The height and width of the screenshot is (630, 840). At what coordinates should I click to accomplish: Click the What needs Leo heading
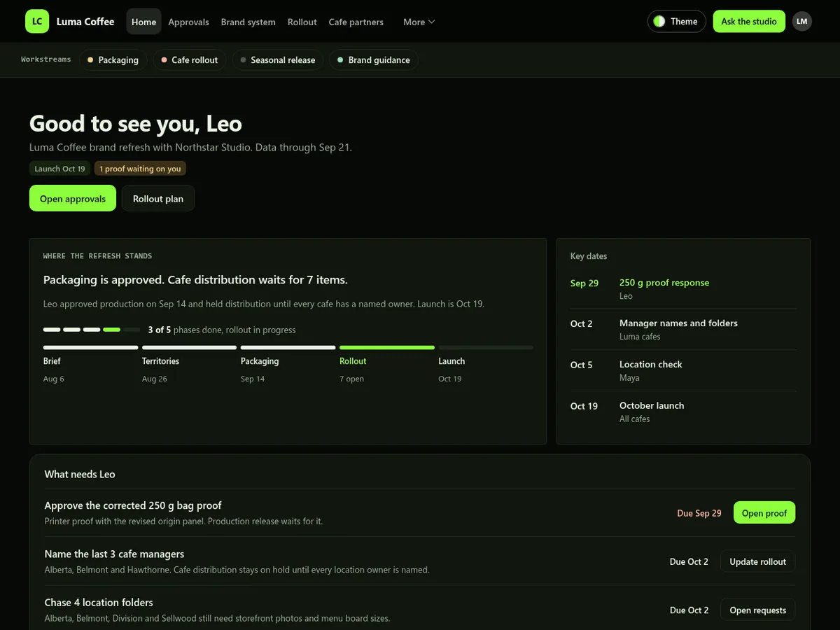tap(80, 474)
